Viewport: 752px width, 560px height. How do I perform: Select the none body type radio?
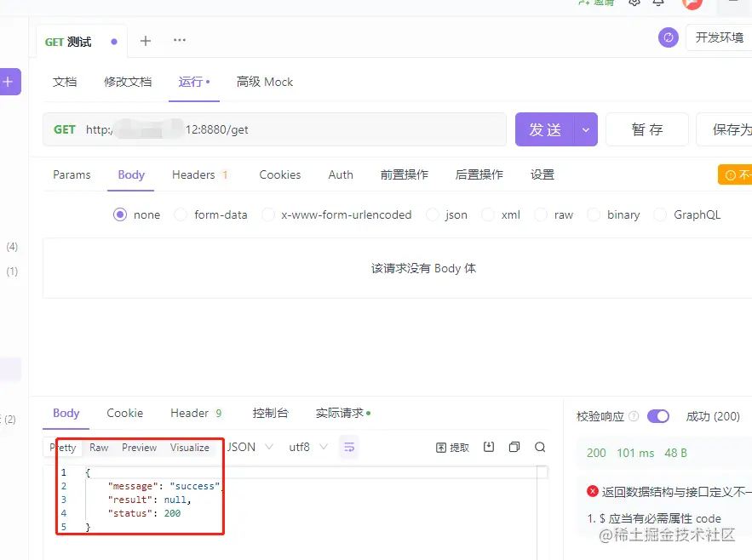(120, 214)
